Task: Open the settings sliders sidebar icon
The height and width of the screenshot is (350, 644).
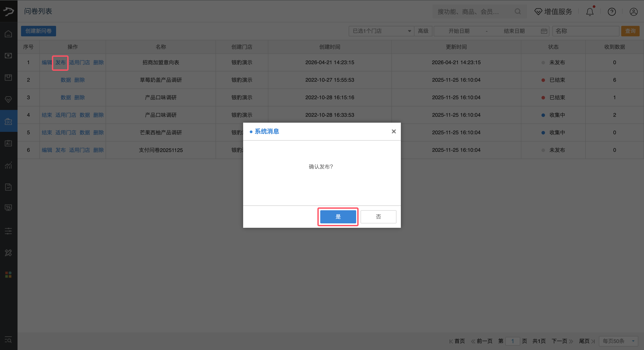Action: [9, 231]
